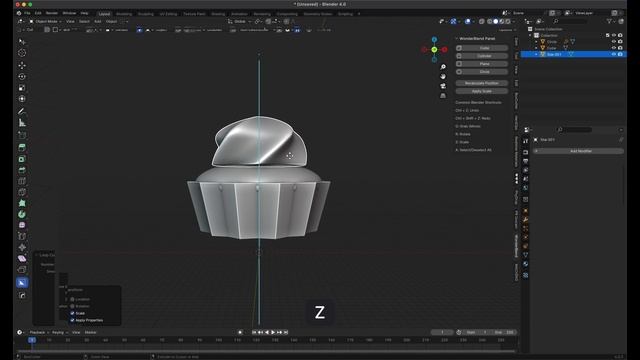Switch to the Layout workspace tab
Viewport: 640px width, 360px height.
(x=104, y=14)
